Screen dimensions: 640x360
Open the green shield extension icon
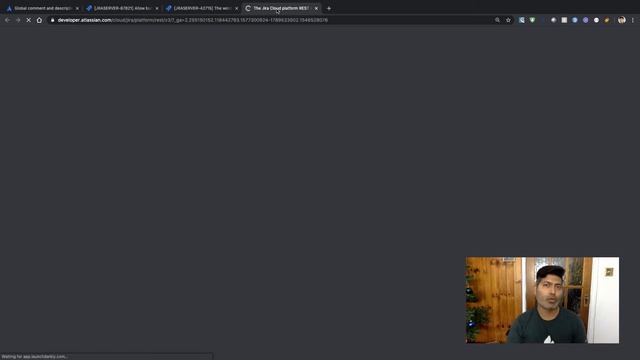[x=532, y=20]
